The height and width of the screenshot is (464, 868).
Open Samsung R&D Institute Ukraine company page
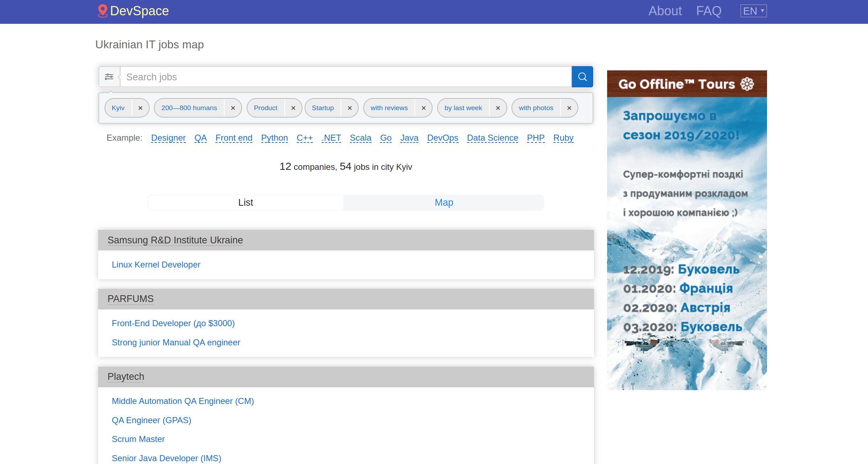(x=175, y=240)
